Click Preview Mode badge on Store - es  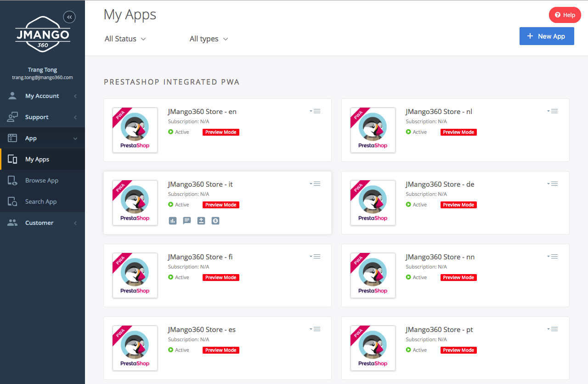(x=221, y=350)
